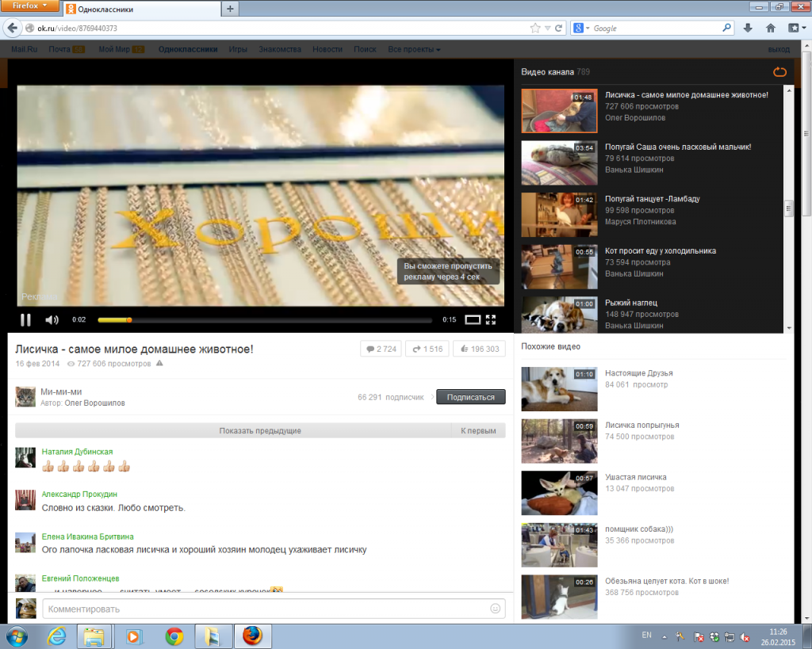The image size is (812, 649).
Task: Bookmark this page with star icon
Action: click(x=535, y=28)
